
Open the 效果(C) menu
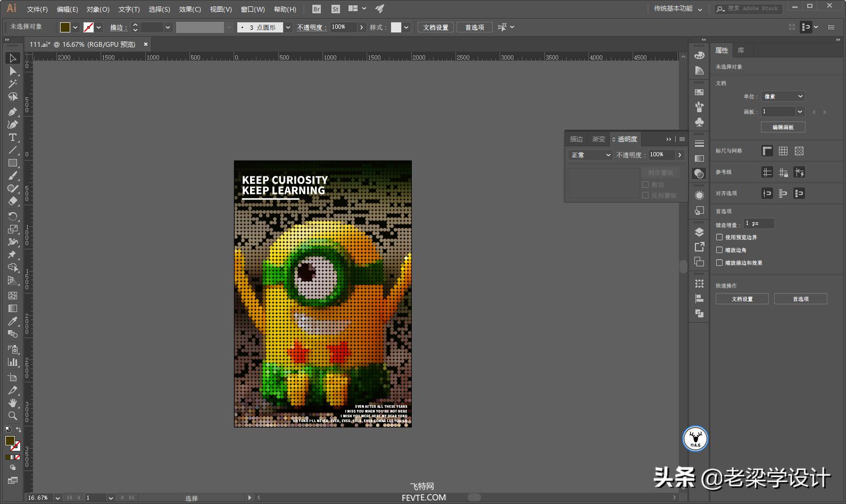(190, 9)
